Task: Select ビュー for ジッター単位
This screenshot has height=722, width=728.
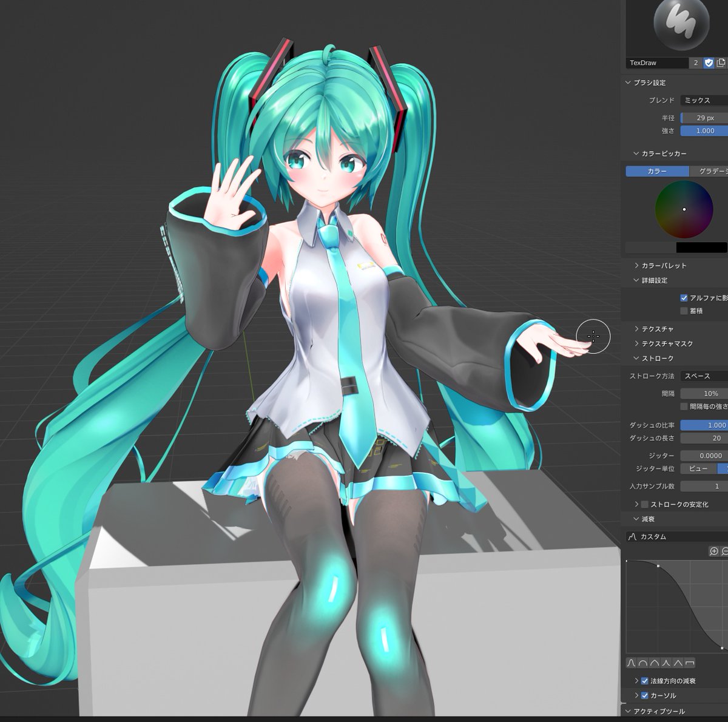Action: tap(698, 468)
